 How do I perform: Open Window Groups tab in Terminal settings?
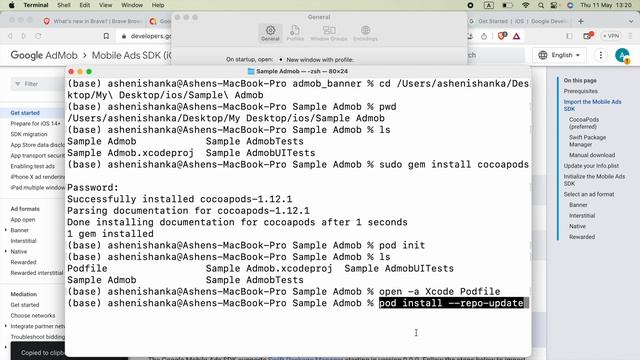tap(329, 33)
